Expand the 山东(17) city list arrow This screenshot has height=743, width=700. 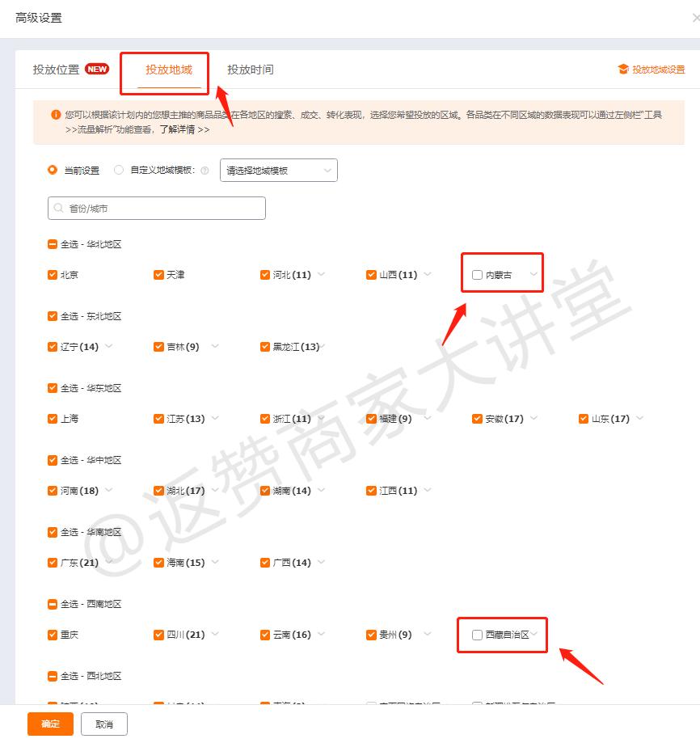[x=640, y=419]
